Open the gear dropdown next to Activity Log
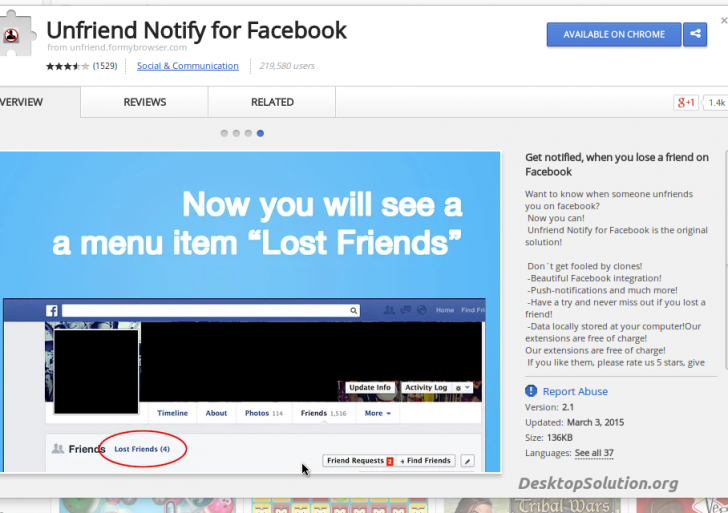The width and height of the screenshot is (728, 513). [463, 387]
